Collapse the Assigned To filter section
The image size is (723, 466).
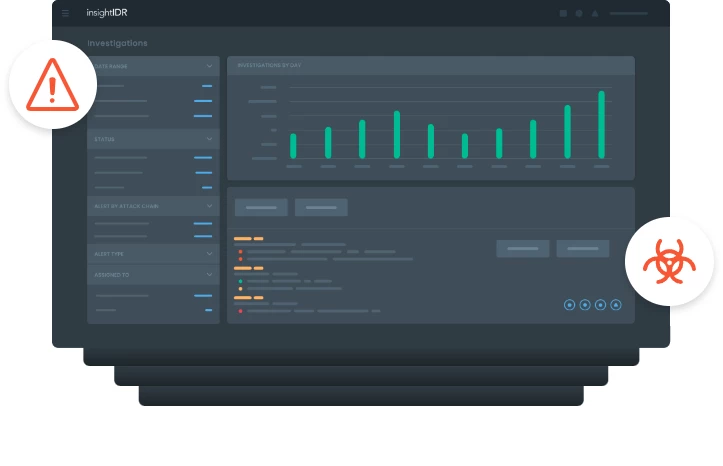click(209, 274)
